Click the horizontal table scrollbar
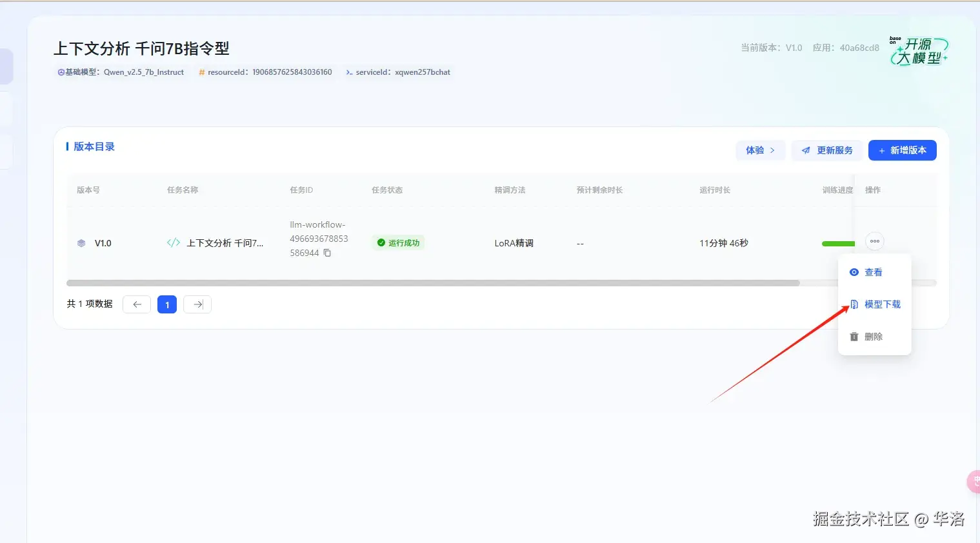This screenshot has height=543, width=980. pos(433,283)
